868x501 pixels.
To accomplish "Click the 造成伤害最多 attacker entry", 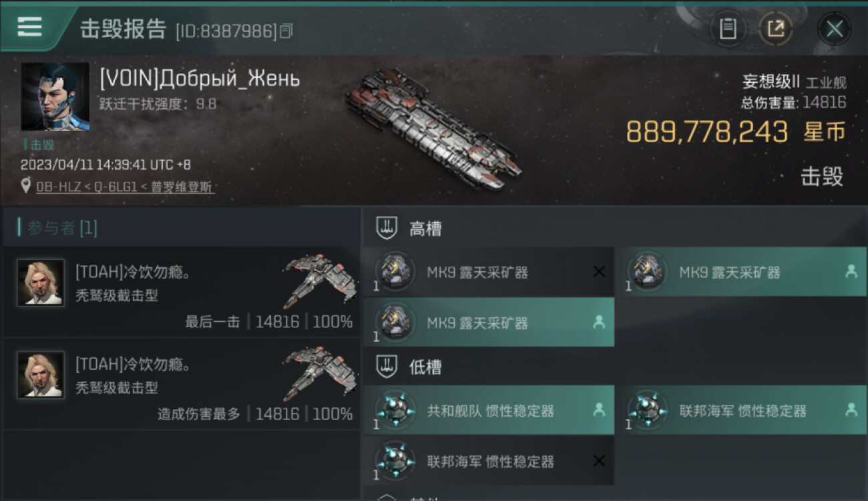I will pos(181,384).
